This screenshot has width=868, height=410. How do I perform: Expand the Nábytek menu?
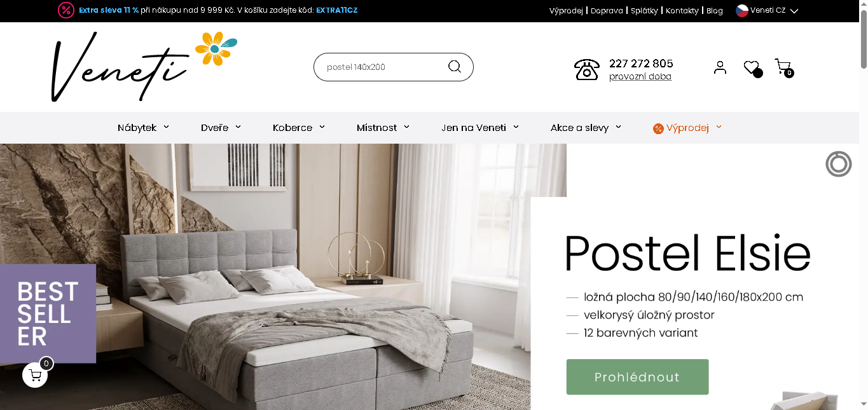click(x=143, y=128)
